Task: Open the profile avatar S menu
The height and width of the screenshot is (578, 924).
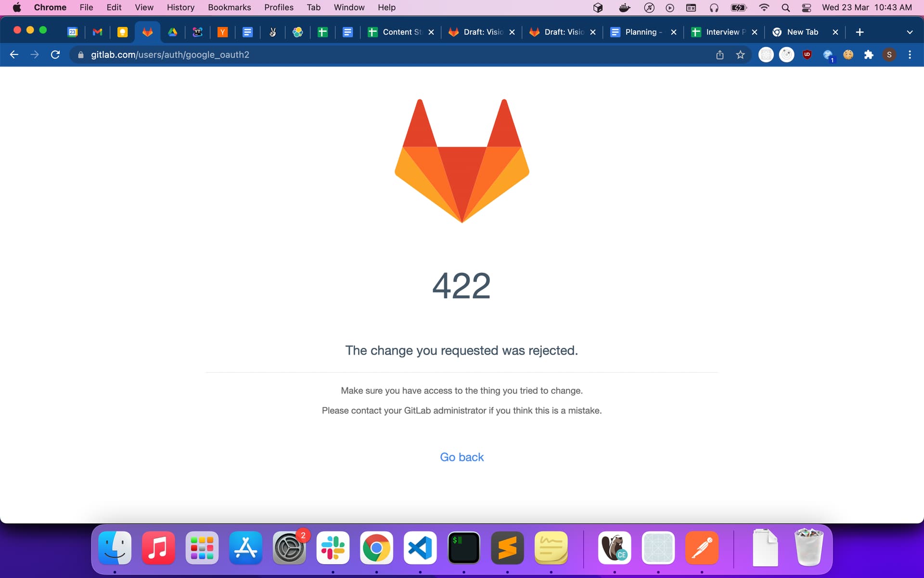Action: click(x=889, y=54)
